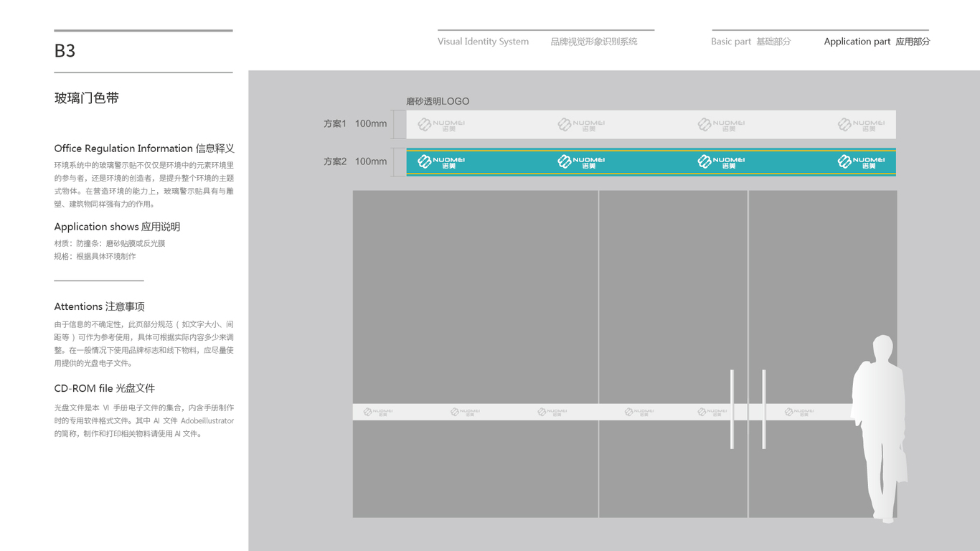980x551 pixels.
Task: Click the rightmost white NUOMEI logo on the teal 方案2 band
Action: (861, 162)
